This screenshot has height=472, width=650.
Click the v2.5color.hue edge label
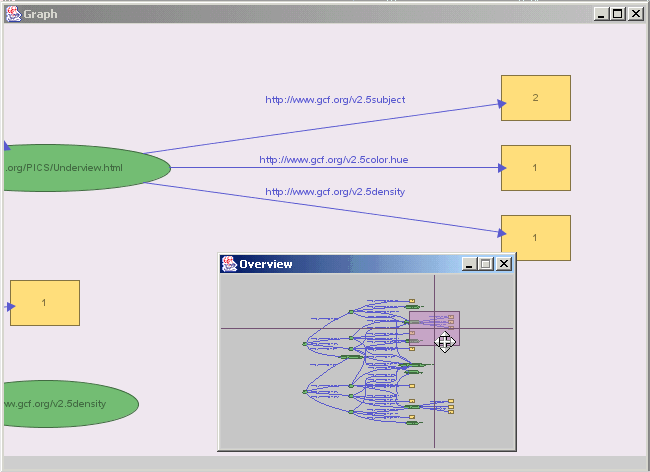(x=333, y=159)
